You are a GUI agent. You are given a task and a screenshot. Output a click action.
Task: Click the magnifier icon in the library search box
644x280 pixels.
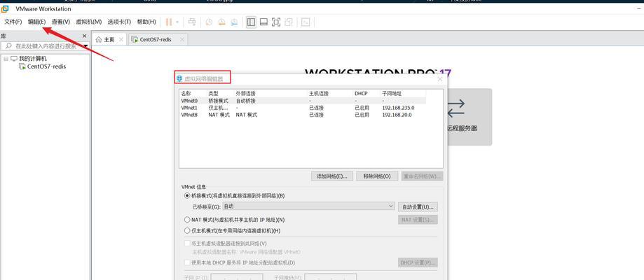[8, 46]
